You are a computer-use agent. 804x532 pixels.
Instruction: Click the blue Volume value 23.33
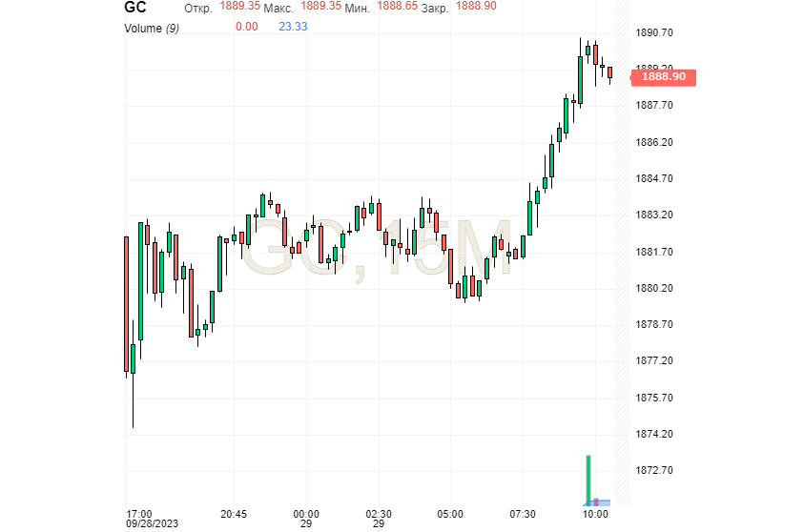coord(293,28)
